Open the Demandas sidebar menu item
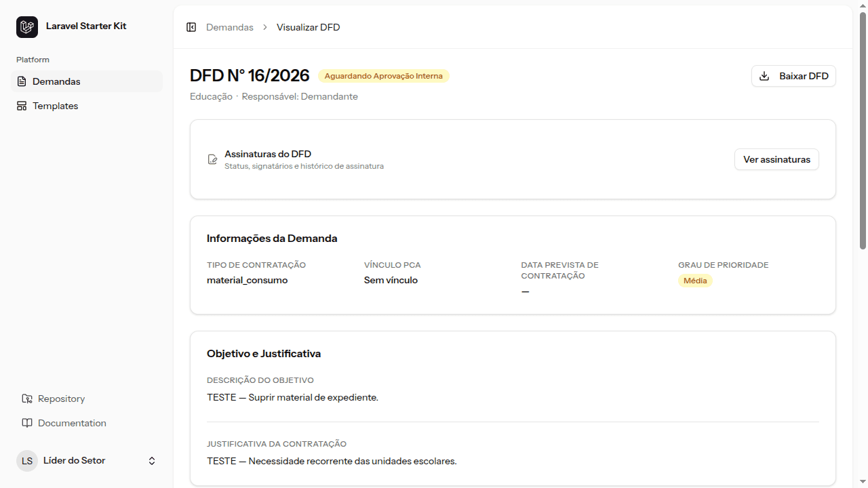The height and width of the screenshot is (488, 868). click(87, 81)
